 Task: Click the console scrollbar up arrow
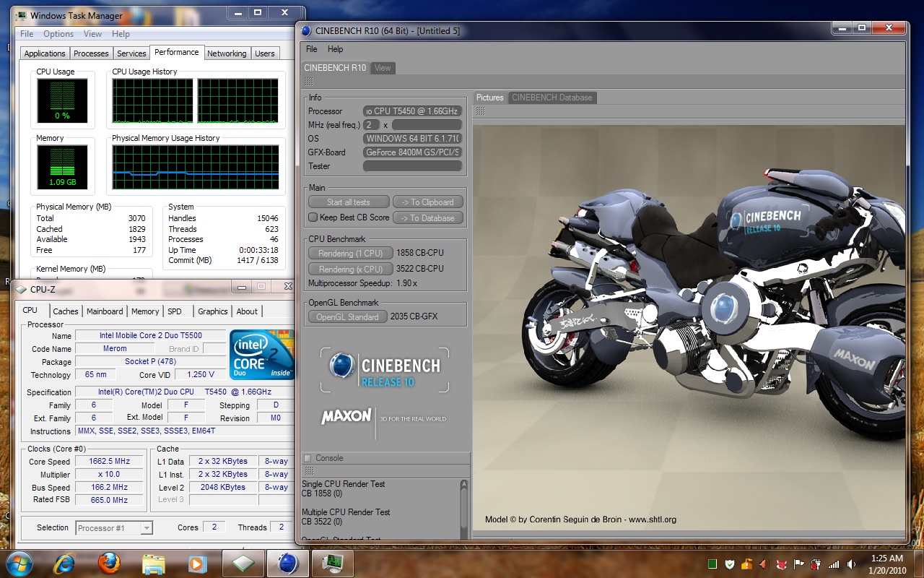pos(464,485)
